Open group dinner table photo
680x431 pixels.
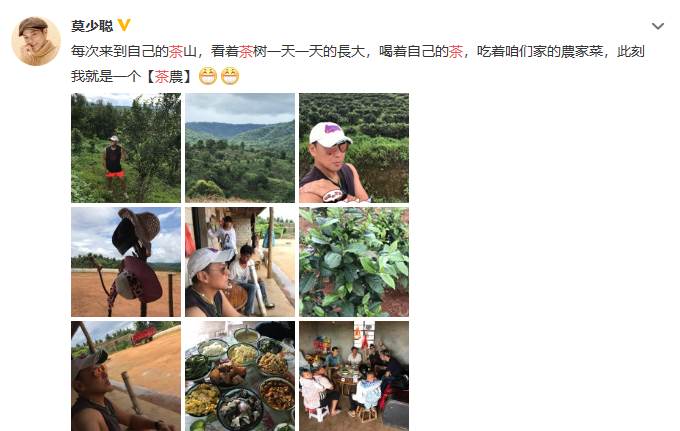coord(354,376)
